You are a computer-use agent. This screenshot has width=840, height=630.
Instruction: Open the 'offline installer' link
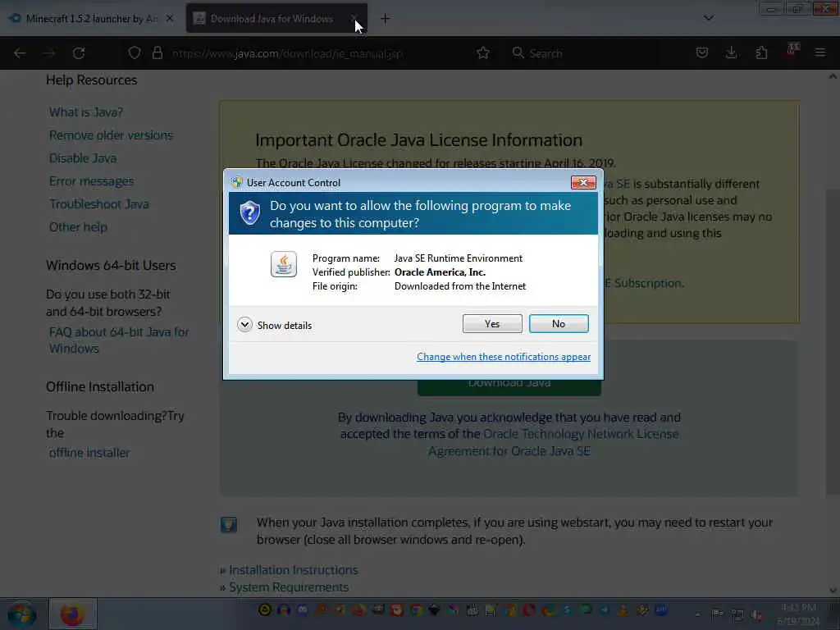pos(89,453)
